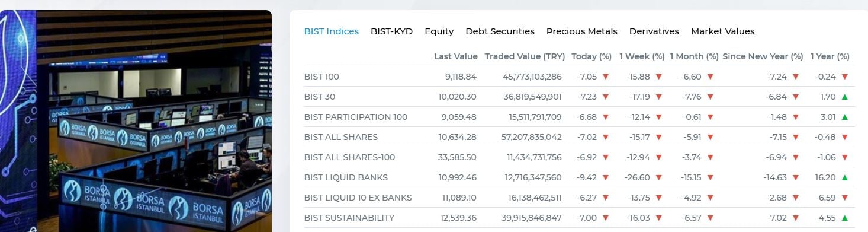Viewport: 868px width, 232px height.
Task: Select the BIST Indices tab
Action: tap(331, 31)
